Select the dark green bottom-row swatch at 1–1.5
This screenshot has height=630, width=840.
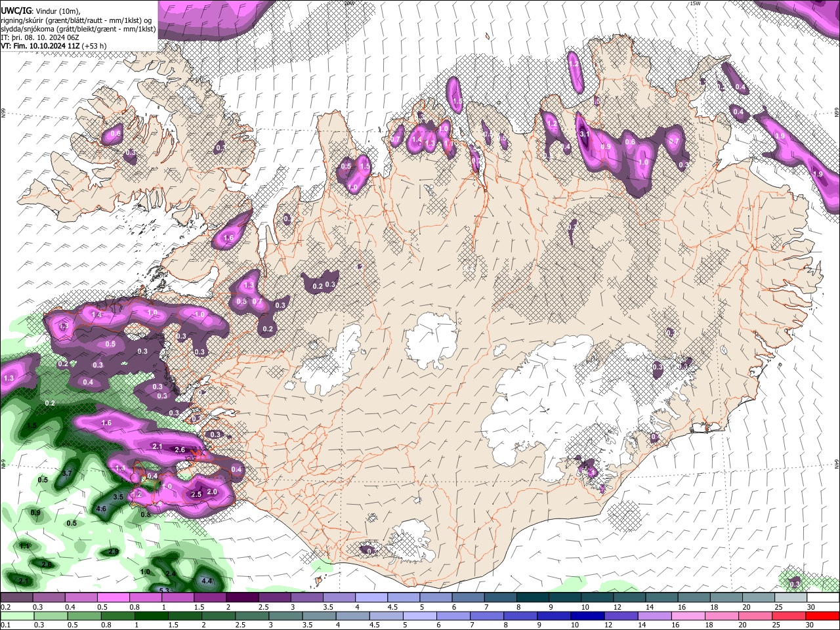[152, 616]
